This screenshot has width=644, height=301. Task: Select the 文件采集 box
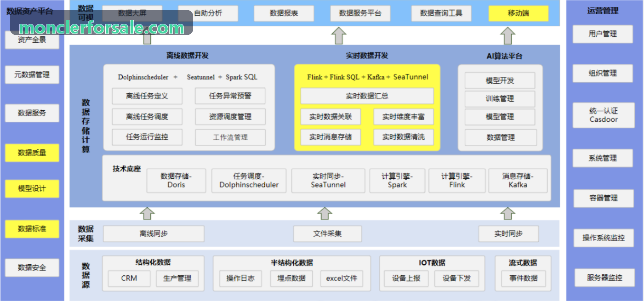click(327, 234)
